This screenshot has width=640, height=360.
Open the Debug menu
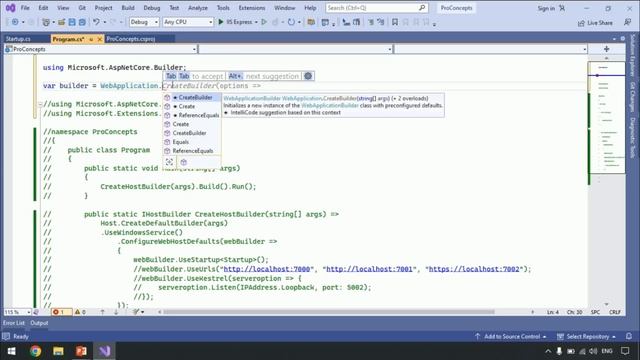152,8
